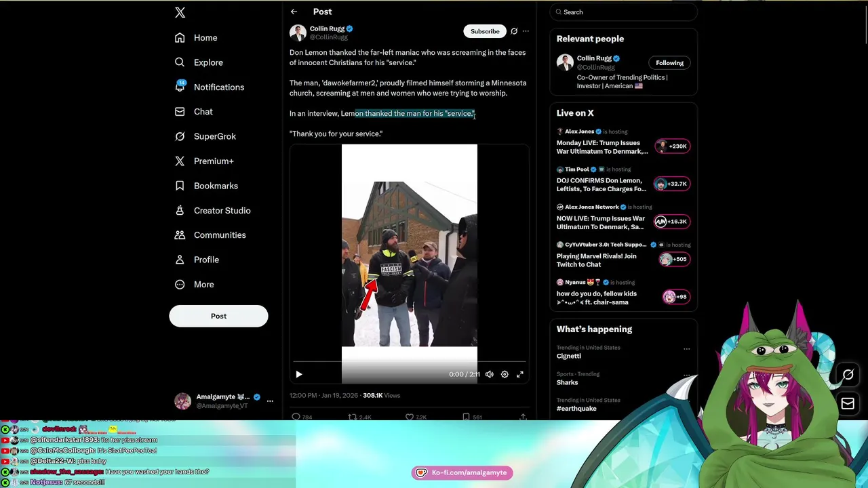Click into the Search field

coord(623,12)
